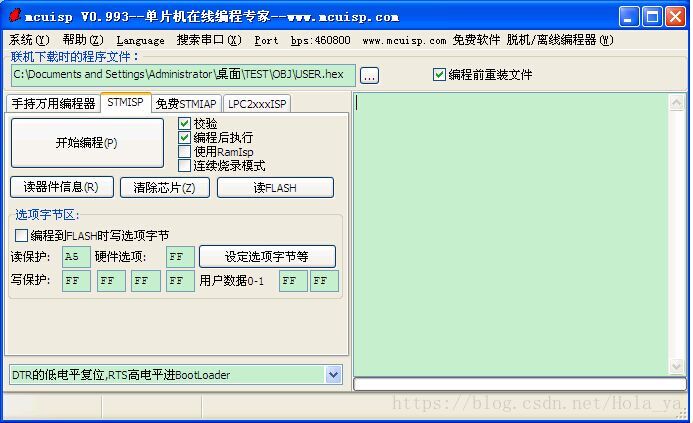Click the 读保护 A5 value field
The width and height of the screenshot is (693, 423).
pyautogui.click(x=76, y=257)
